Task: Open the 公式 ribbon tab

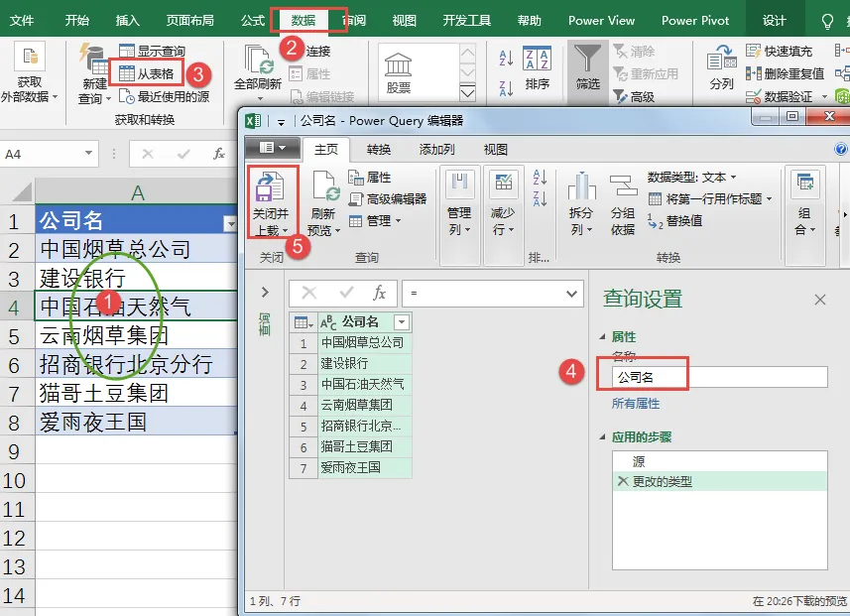Action: (253, 21)
